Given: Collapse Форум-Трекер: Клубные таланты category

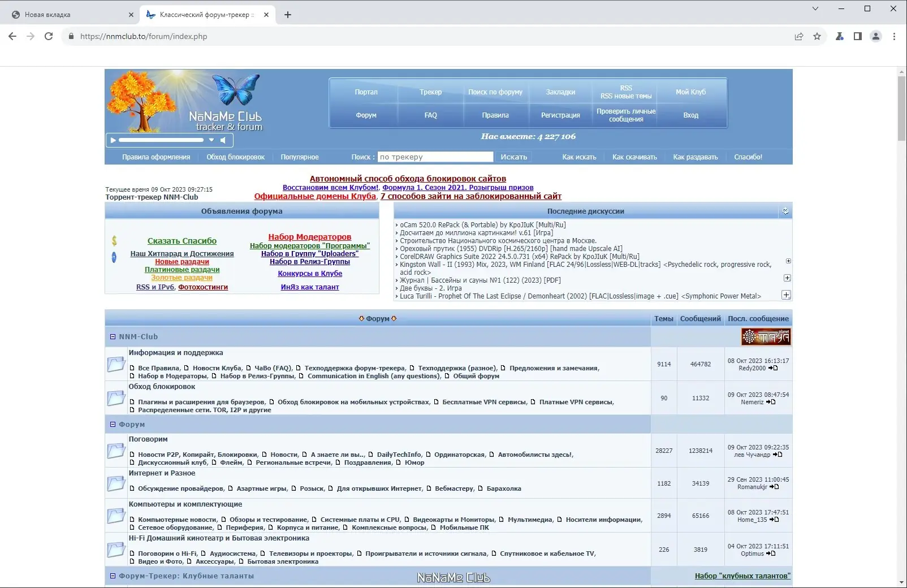Looking at the screenshot, I should click(x=113, y=576).
